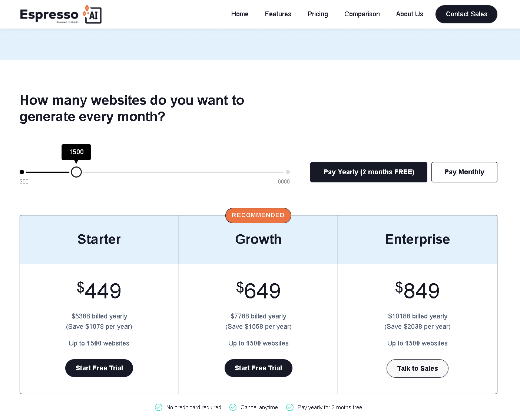Open the Home menu item

240,14
